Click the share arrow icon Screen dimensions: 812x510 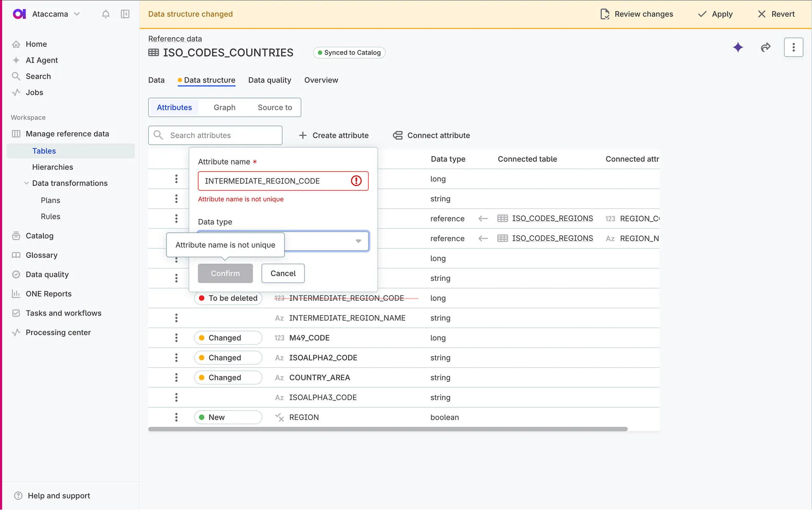765,47
